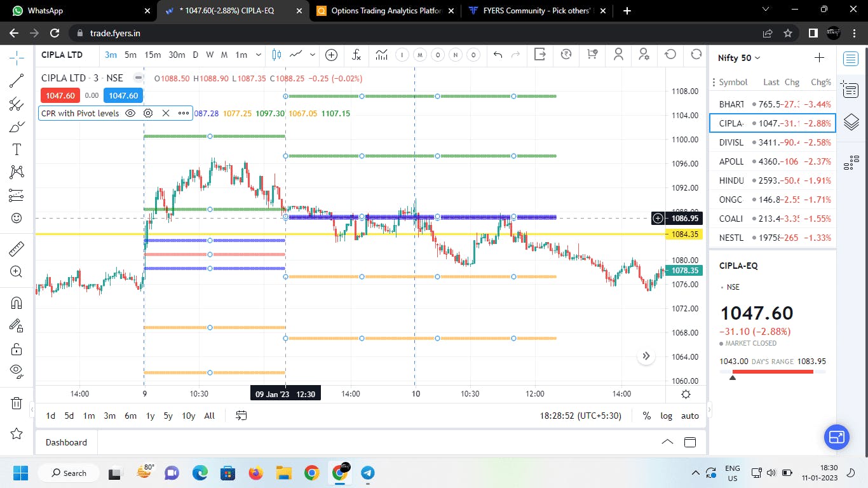
Task: Select the D daily interval
Action: [x=196, y=55]
